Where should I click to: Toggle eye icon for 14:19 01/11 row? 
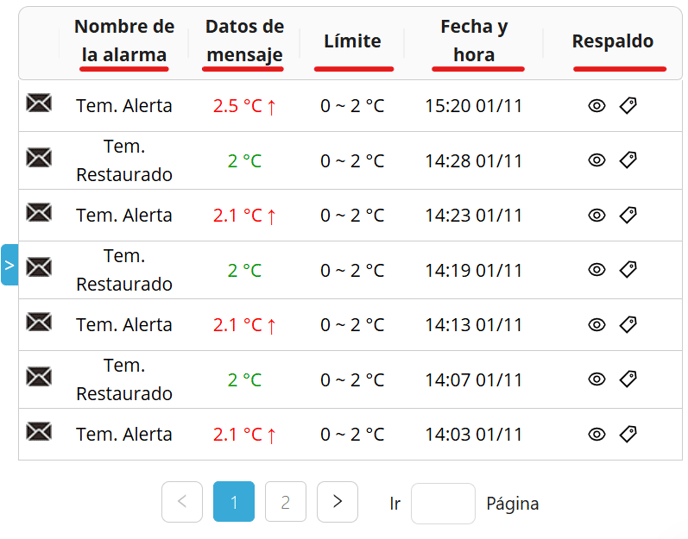[x=597, y=270]
